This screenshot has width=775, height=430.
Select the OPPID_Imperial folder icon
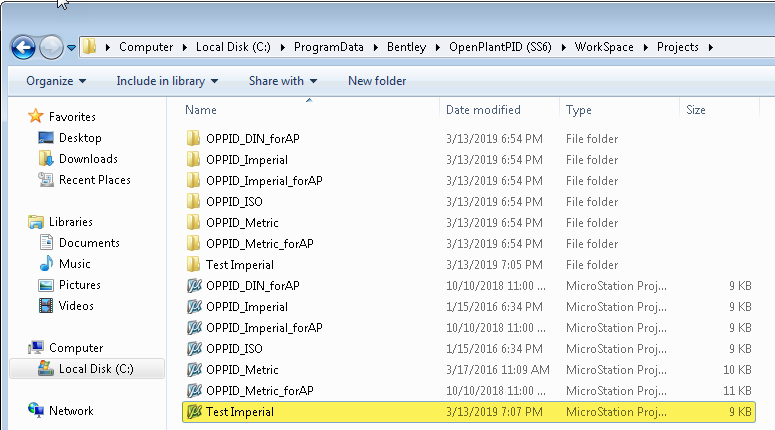click(193, 159)
